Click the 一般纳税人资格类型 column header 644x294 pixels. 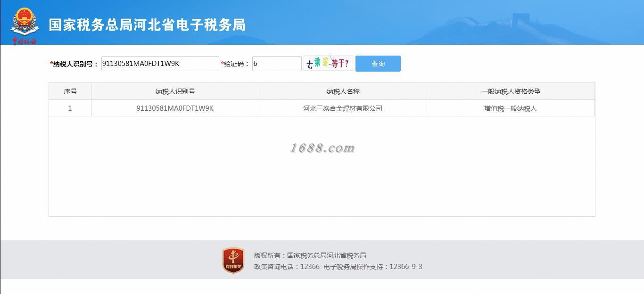pyautogui.click(x=511, y=91)
